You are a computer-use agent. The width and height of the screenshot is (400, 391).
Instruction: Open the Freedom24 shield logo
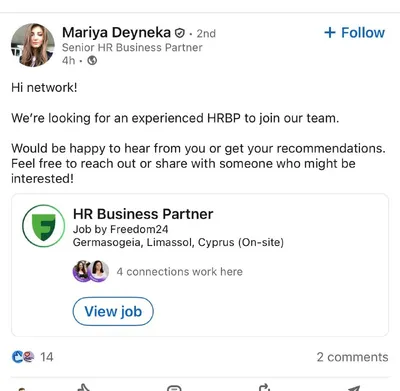(44, 226)
